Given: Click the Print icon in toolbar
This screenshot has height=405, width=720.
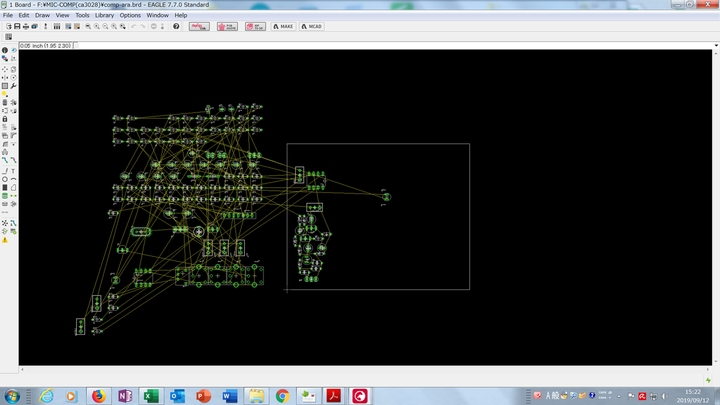Looking at the screenshot, I should (x=25, y=26).
